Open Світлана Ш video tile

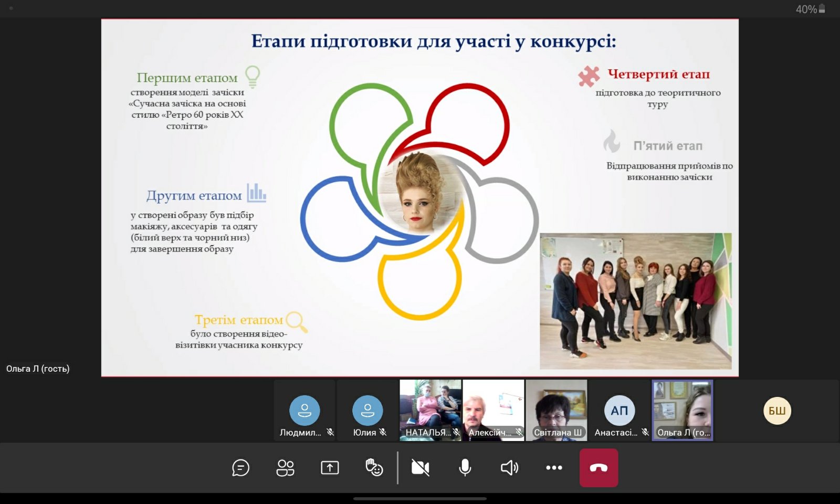point(556,409)
